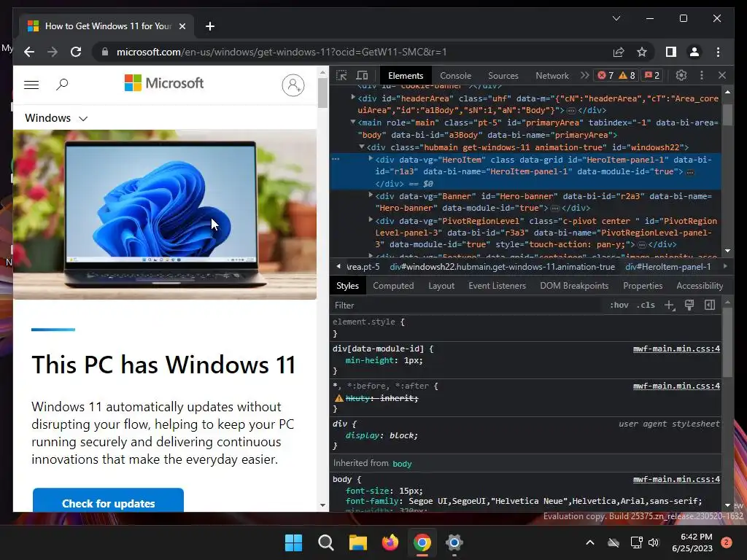
Task: Open the first mwf-main.min.css:4 source link
Action: tap(676, 349)
